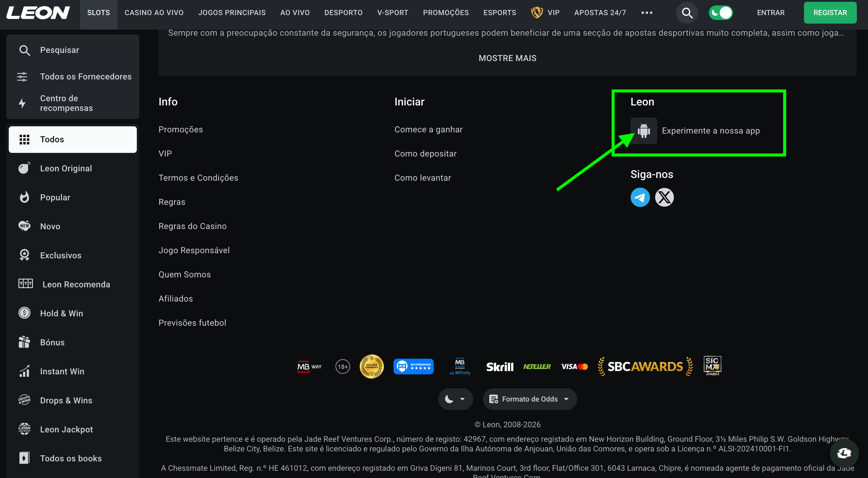Open the Telegram social icon
The image size is (868, 478).
point(640,197)
